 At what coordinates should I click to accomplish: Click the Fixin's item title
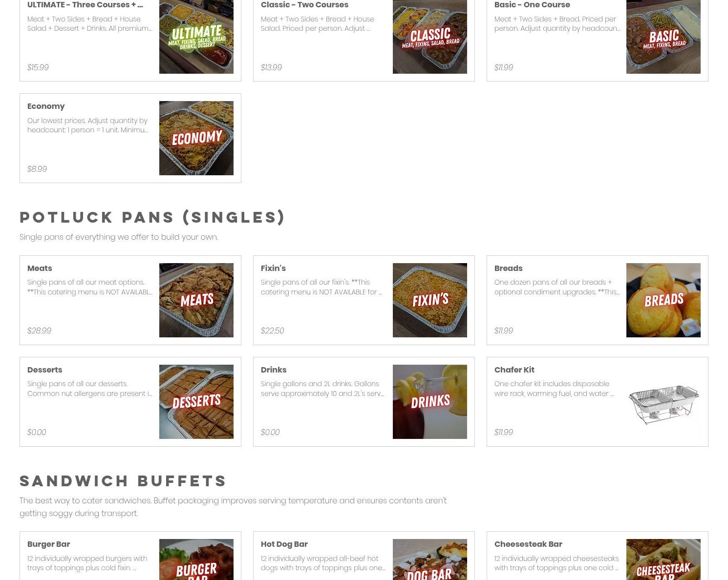pyautogui.click(x=273, y=268)
